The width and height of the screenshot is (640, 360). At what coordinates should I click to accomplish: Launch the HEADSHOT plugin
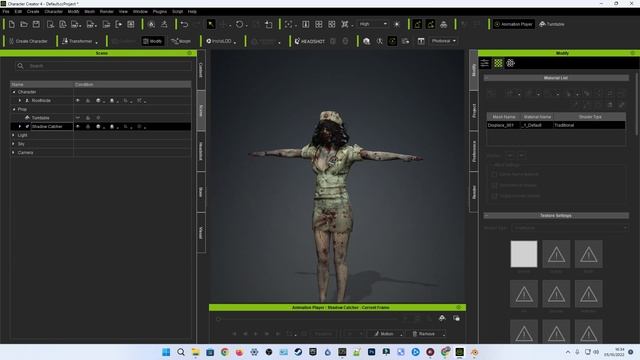[x=310, y=41]
